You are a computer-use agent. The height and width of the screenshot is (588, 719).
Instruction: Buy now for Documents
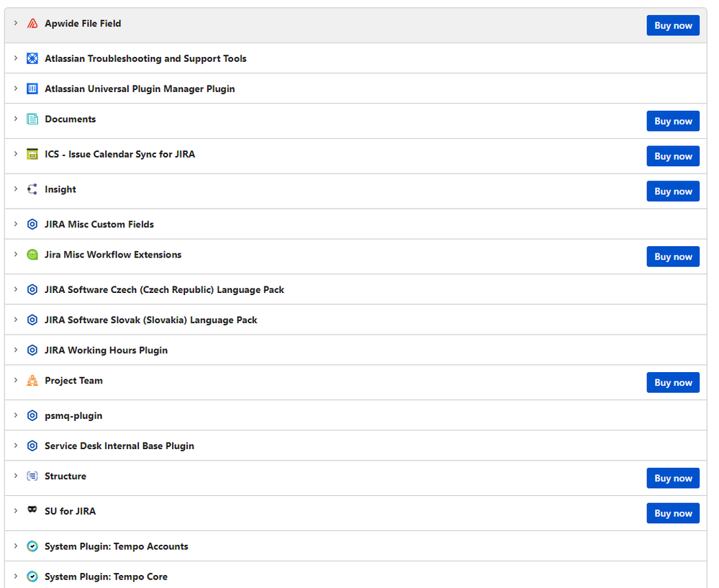pyautogui.click(x=673, y=121)
